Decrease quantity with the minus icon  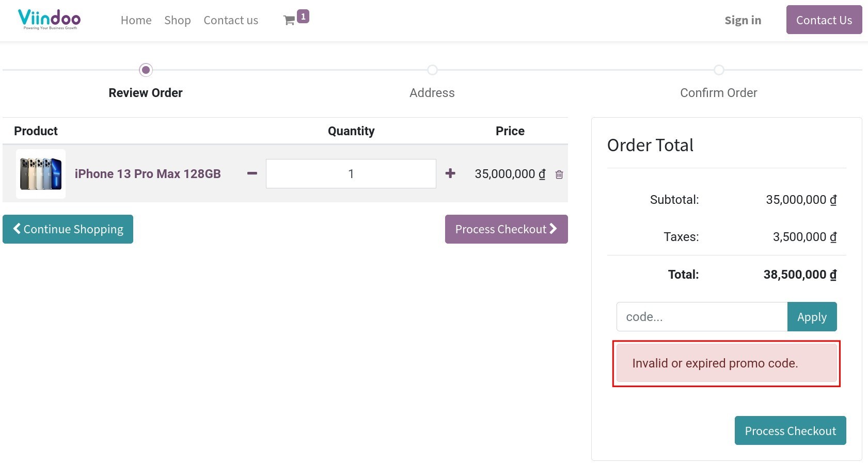251,174
